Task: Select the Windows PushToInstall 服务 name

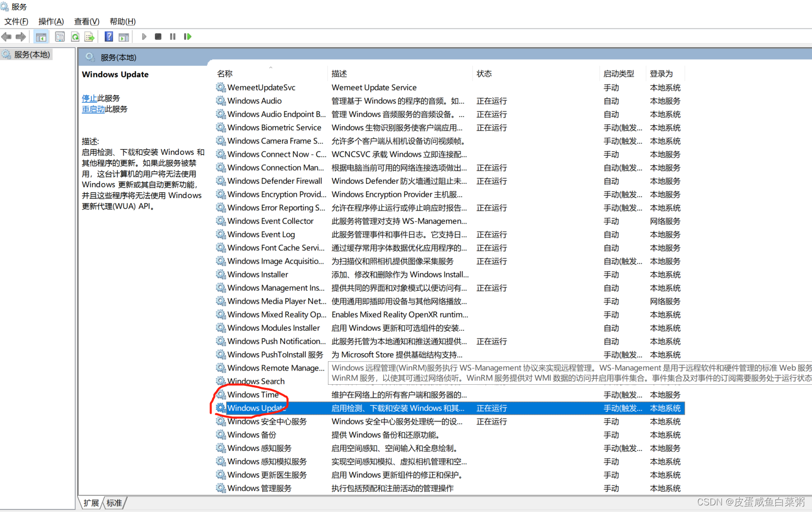Action: (x=275, y=355)
